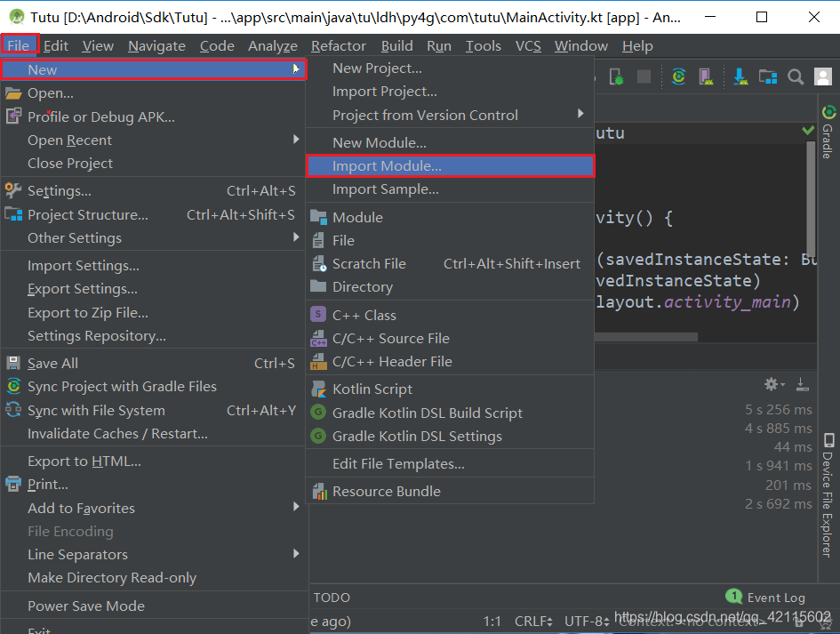The height and width of the screenshot is (634, 840).
Task: Click Edit File Templates... entry
Action: (x=450, y=463)
